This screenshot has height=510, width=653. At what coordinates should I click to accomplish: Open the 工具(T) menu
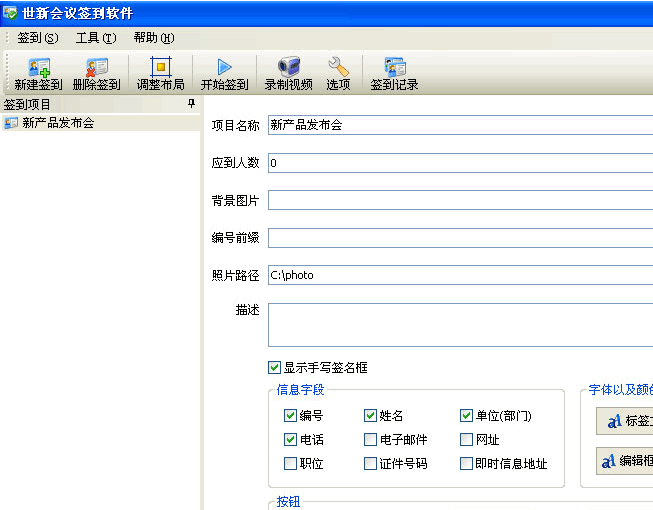[96, 38]
